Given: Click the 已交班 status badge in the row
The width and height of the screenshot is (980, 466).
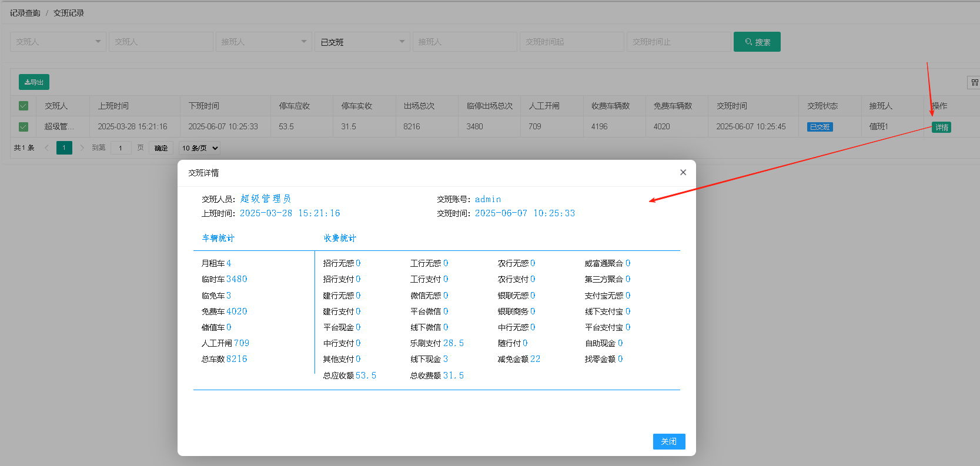Looking at the screenshot, I should pyautogui.click(x=820, y=127).
